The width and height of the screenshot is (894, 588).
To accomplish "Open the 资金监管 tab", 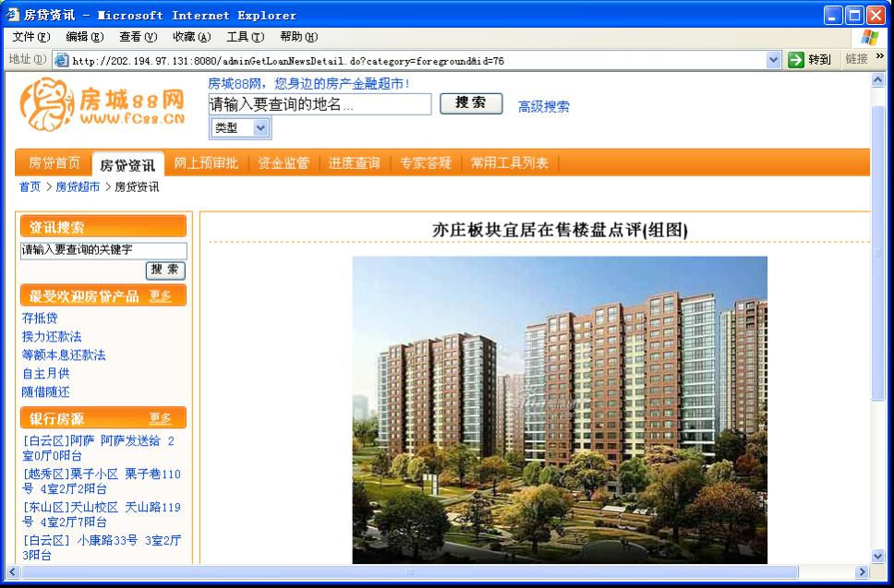I will pos(284,163).
